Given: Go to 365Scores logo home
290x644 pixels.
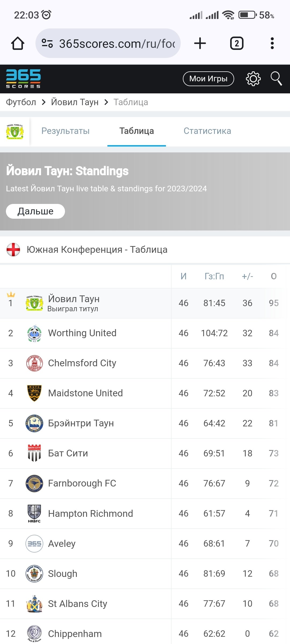Looking at the screenshot, I should (x=23, y=79).
